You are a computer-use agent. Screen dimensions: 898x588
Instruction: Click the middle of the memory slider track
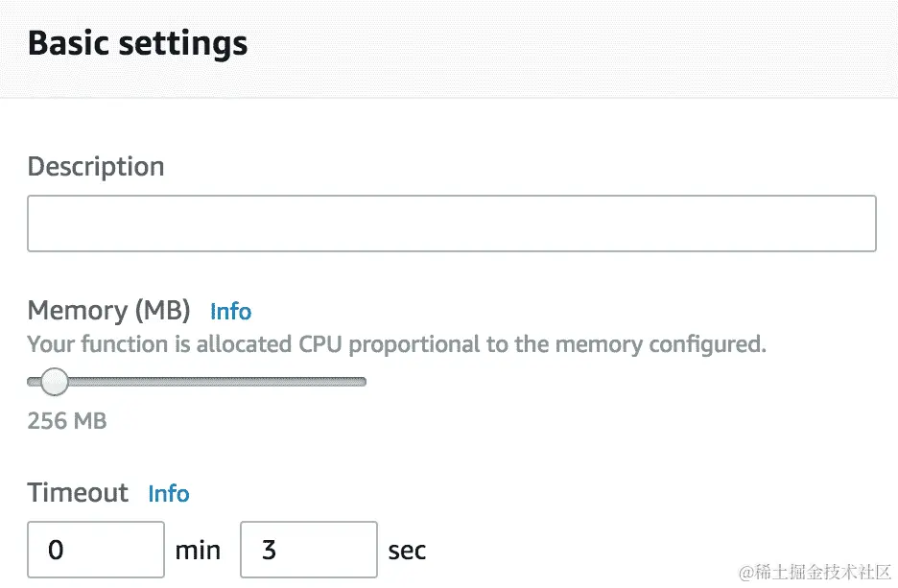[x=197, y=382]
